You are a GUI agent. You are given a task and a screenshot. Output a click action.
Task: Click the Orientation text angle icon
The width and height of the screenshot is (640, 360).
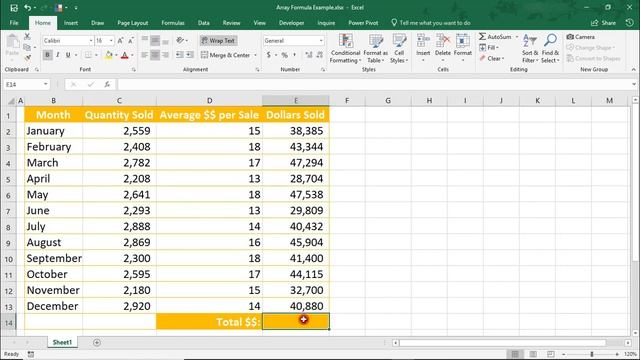point(180,40)
